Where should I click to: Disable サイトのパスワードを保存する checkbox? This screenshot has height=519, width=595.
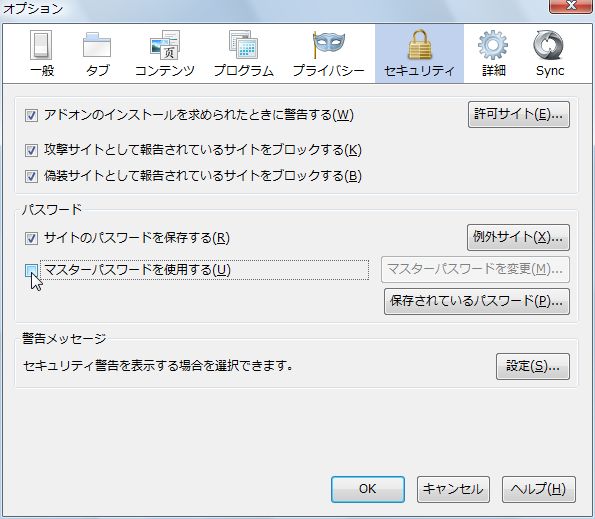(31, 238)
